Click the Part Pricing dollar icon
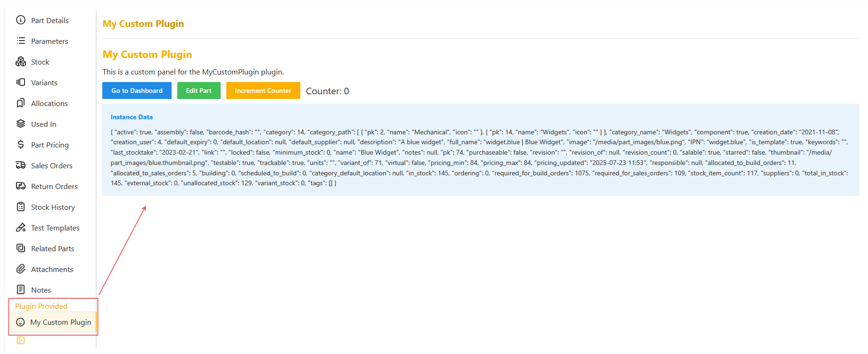This screenshot has height=354, width=868. (21, 145)
